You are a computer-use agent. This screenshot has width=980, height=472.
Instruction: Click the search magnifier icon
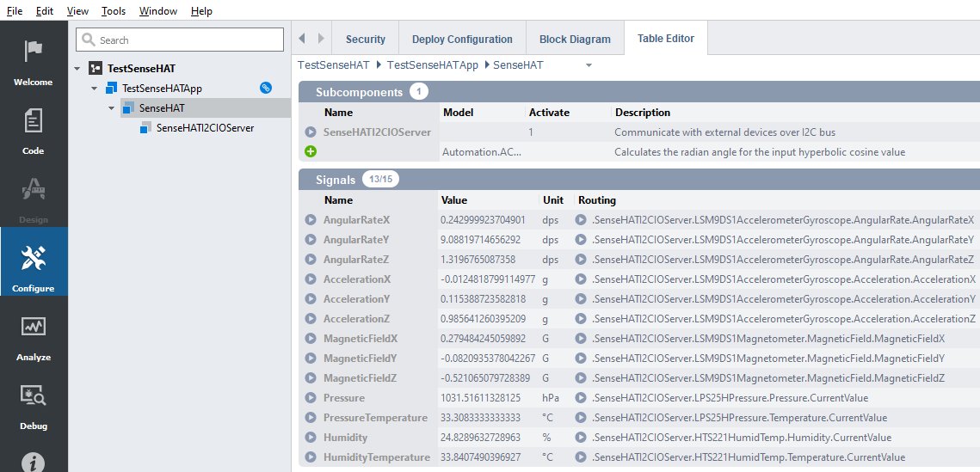[89, 40]
